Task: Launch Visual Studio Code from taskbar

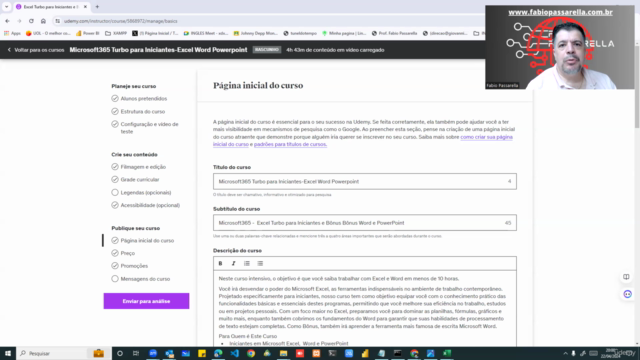Action: (234, 353)
